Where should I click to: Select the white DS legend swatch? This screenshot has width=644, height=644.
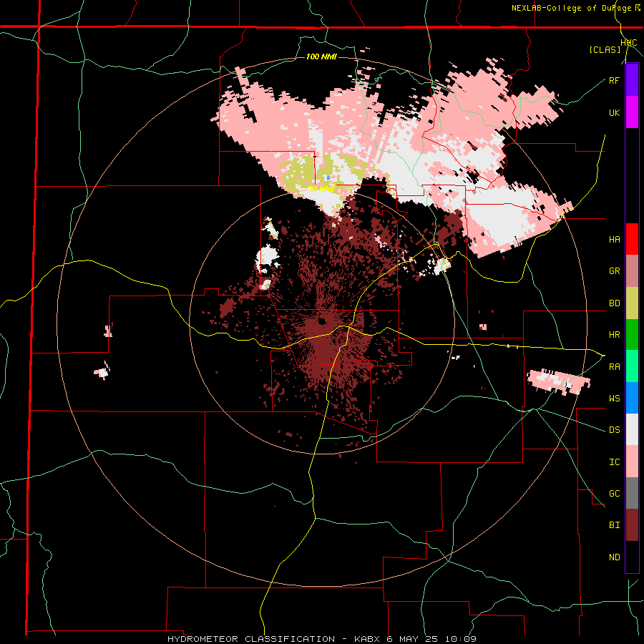[x=632, y=429]
